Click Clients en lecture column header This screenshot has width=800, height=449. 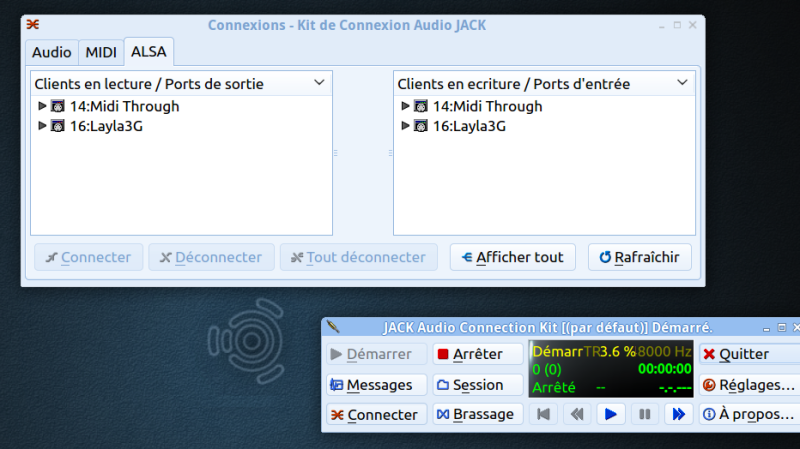[x=181, y=84]
